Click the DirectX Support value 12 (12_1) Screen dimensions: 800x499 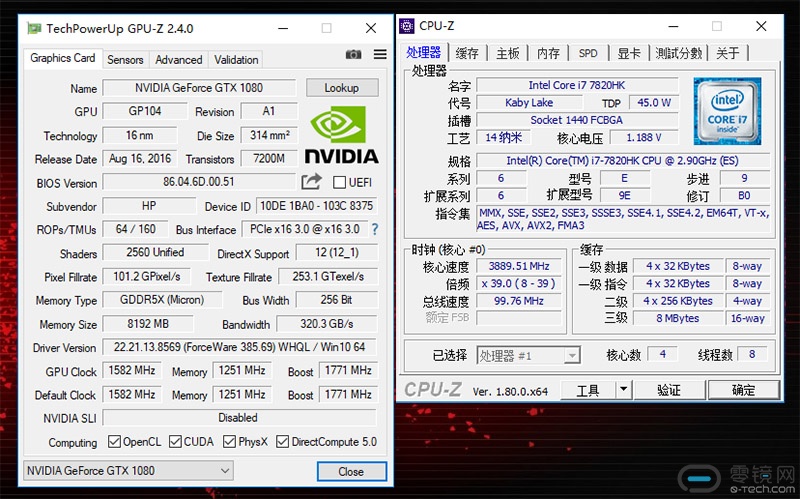point(337,252)
